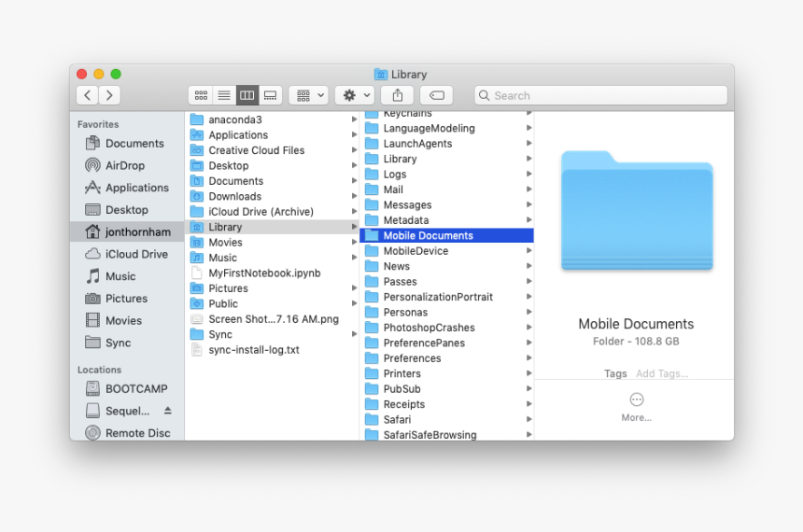Click the large Mobile Documents folder preview

point(637,210)
